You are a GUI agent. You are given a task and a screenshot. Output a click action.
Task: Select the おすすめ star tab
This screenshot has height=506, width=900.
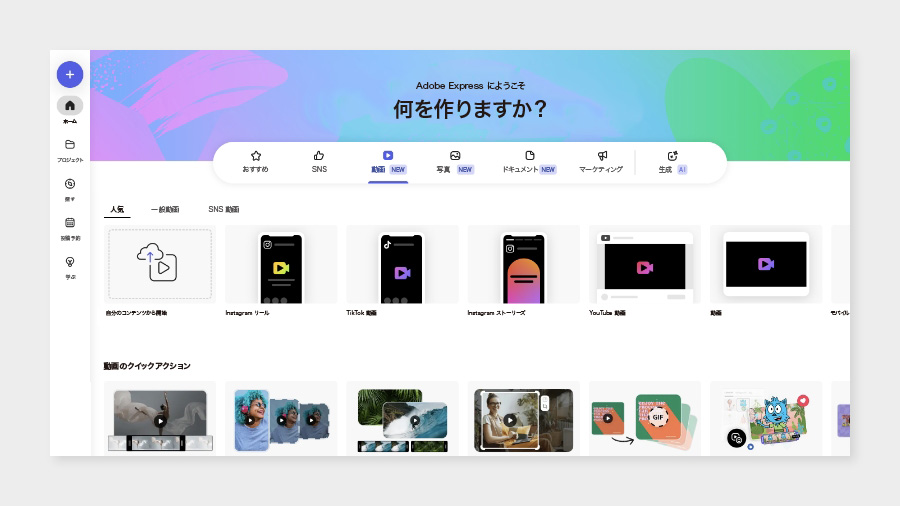coord(255,162)
